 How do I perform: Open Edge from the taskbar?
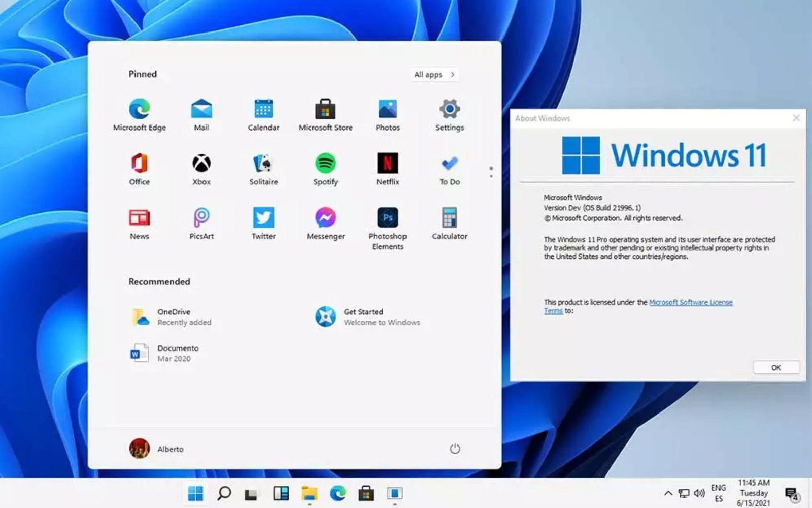click(337, 493)
